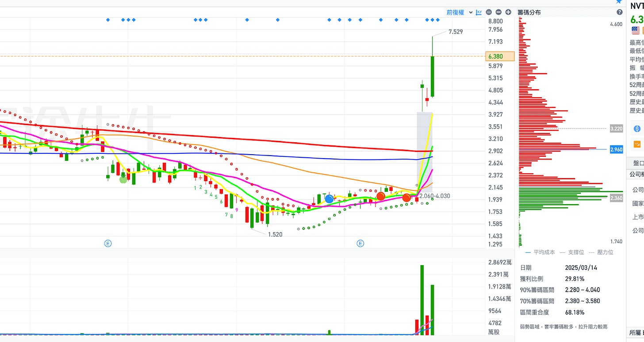Click the US flag icon
Screen dimensions: 644x342
point(636,30)
